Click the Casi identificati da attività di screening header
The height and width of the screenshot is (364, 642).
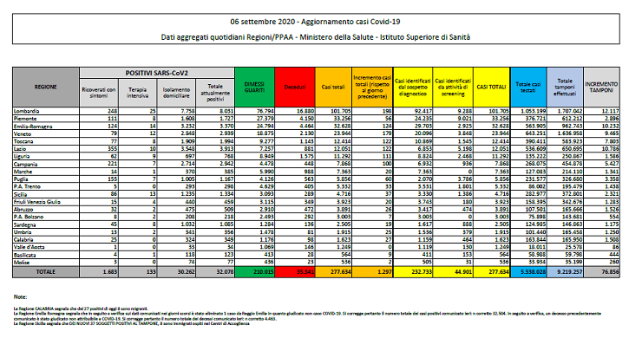tap(451, 88)
